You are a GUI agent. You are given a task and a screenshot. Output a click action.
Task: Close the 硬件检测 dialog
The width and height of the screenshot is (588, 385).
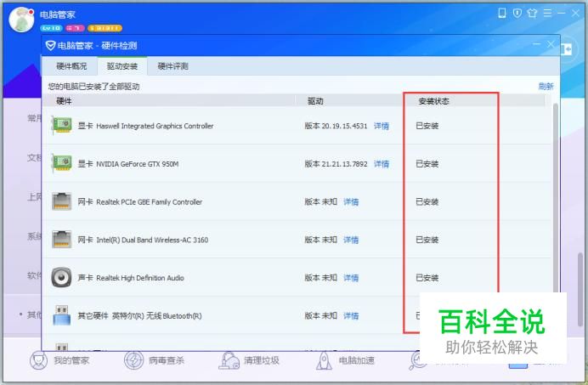(x=551, y=44)
